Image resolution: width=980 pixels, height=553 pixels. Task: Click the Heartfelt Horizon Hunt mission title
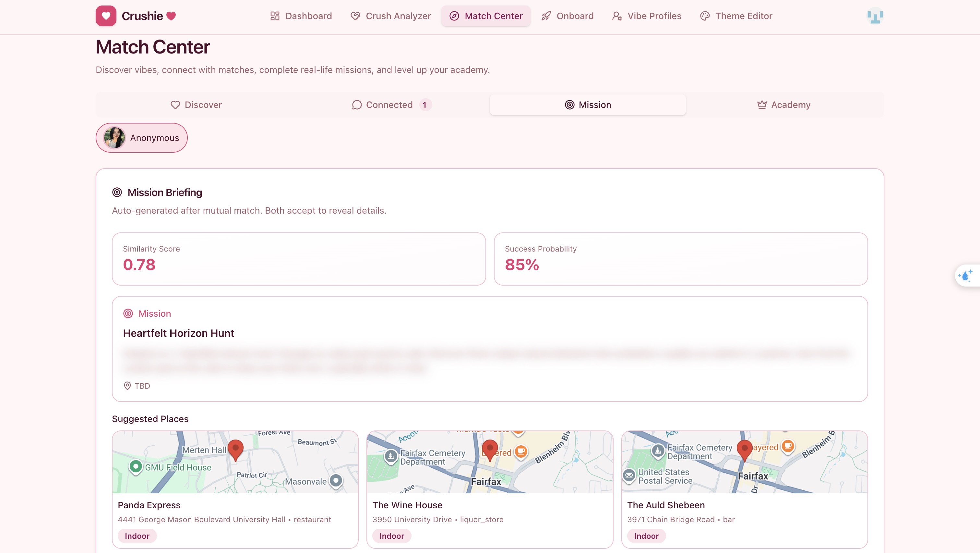[x=178, y=333]
